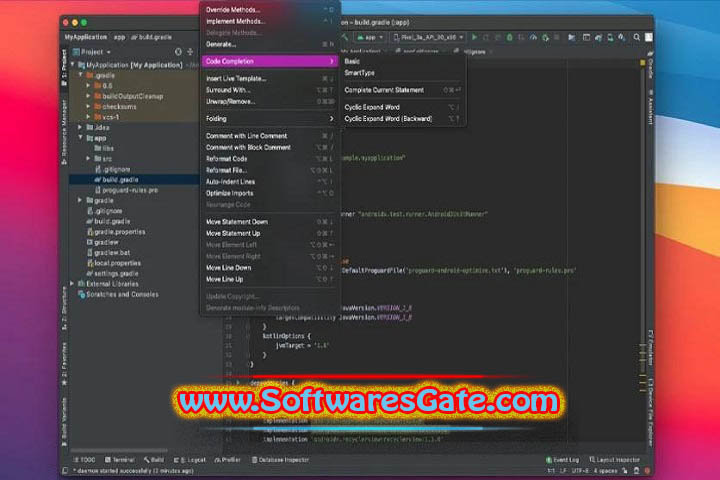The height and width of the screenshot is (480, 720).
Task: Open the Layout Inspector tool window
Action: click(x=614, y=459)
